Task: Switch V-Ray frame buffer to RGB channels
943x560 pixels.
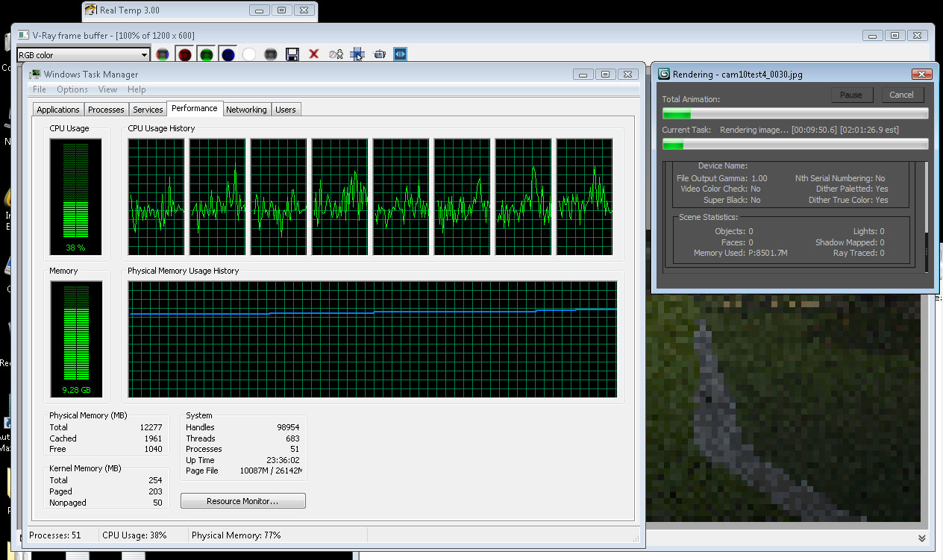Action: click(163, 54)
